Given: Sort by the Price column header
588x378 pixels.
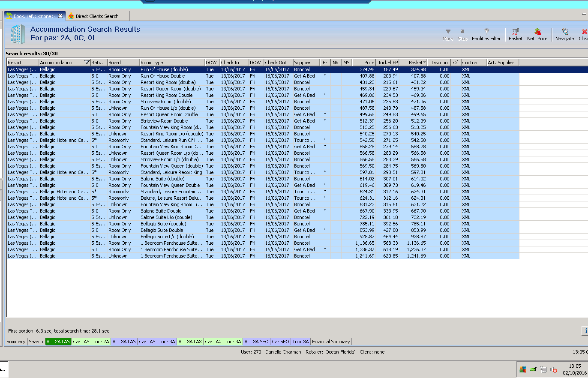Looking at the screenshot, I should point(364,63).
